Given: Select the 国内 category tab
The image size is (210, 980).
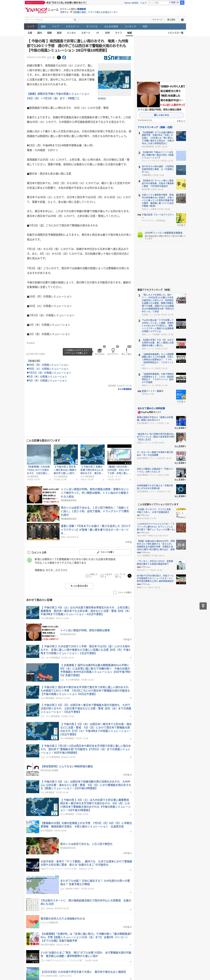Looking at the screenshot, I should point(40,33).
